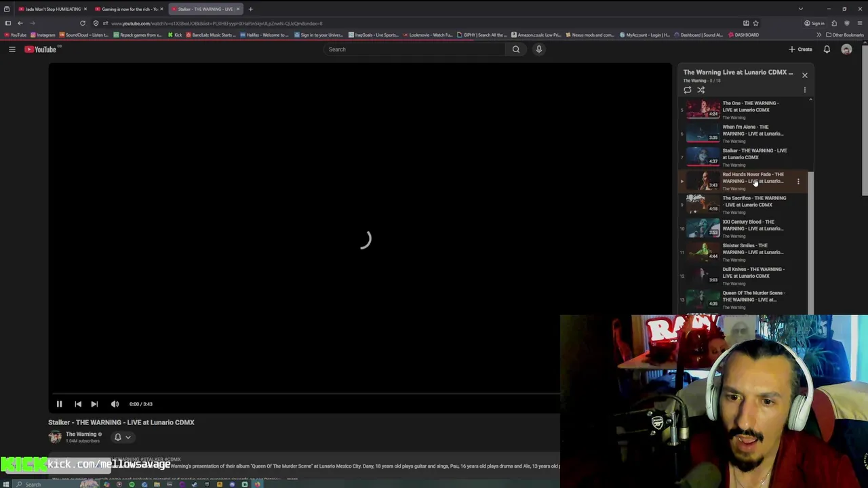This screenshot has height=488, width=868.
Task: Open Nexus mods bookmark
Action: coord(591,35)
